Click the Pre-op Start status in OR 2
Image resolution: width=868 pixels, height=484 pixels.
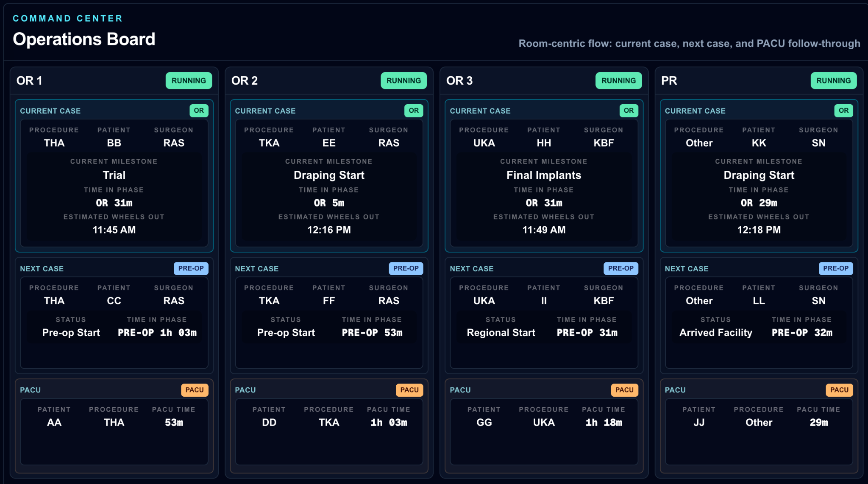(x=286, y=333)
